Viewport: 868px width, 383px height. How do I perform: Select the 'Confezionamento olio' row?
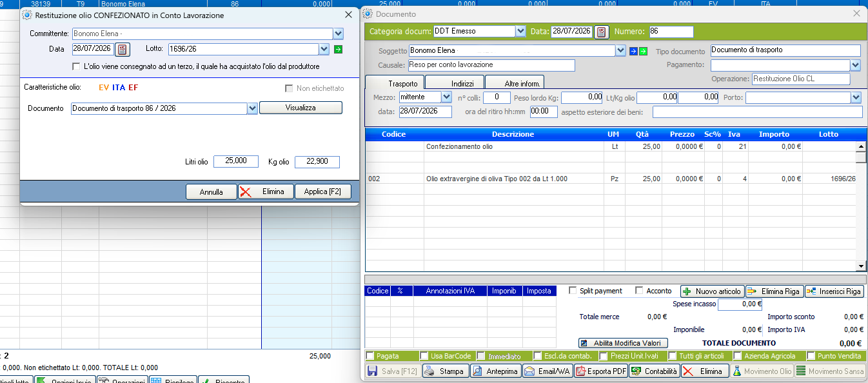[611, 146]
